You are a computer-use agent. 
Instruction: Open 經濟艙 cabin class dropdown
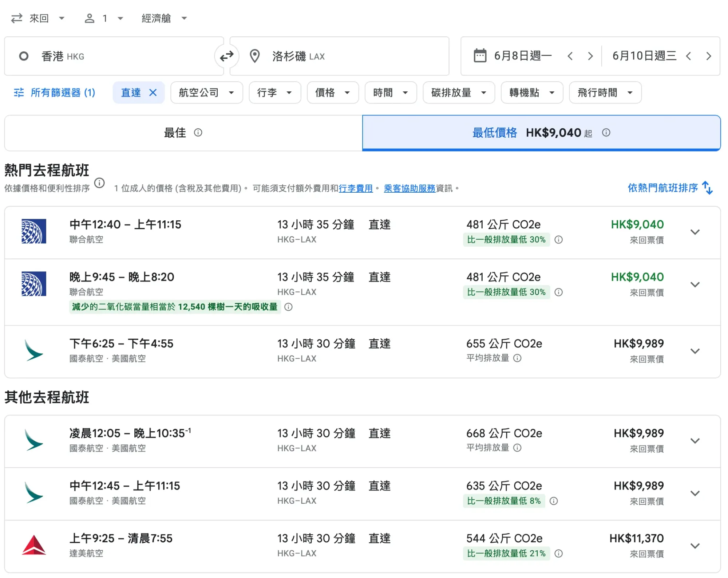tap(164, 18)
